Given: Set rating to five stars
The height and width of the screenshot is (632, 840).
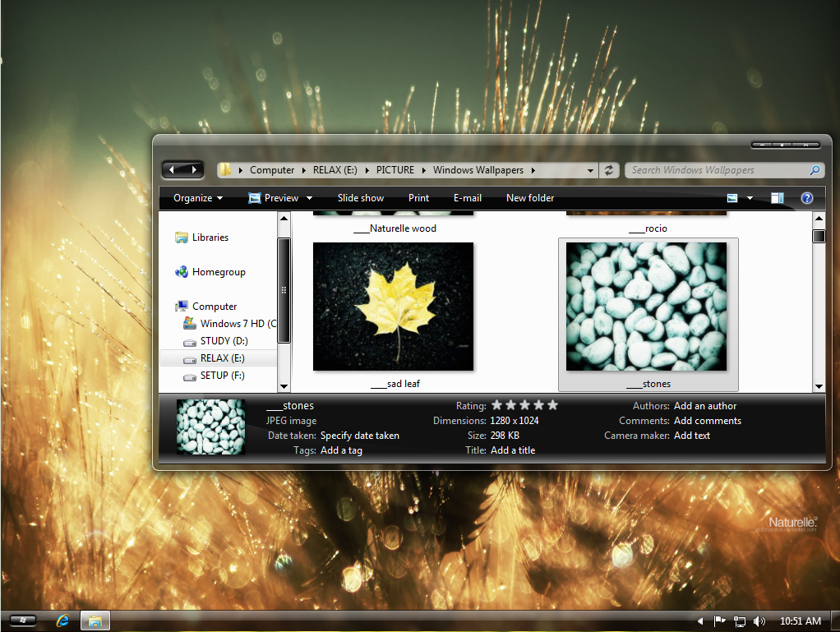Looking at the screenshot, I should pyautogui.click(x=553, y=405).
